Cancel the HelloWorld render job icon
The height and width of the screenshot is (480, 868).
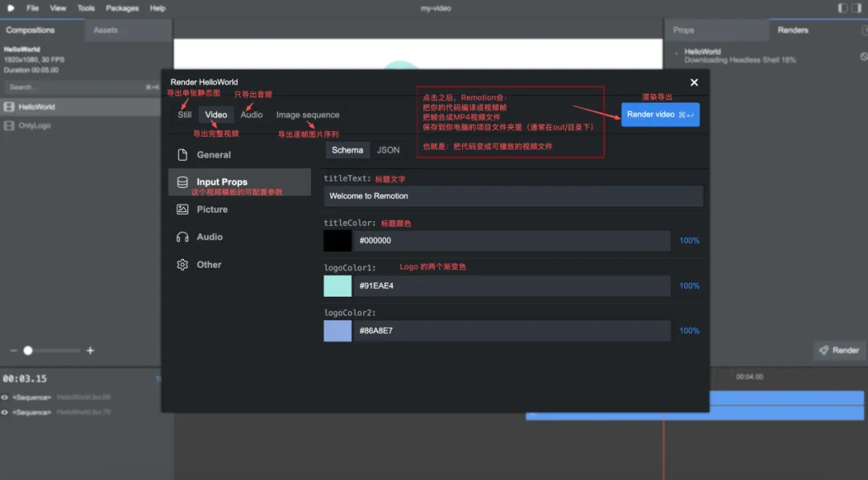pos(863,56)
